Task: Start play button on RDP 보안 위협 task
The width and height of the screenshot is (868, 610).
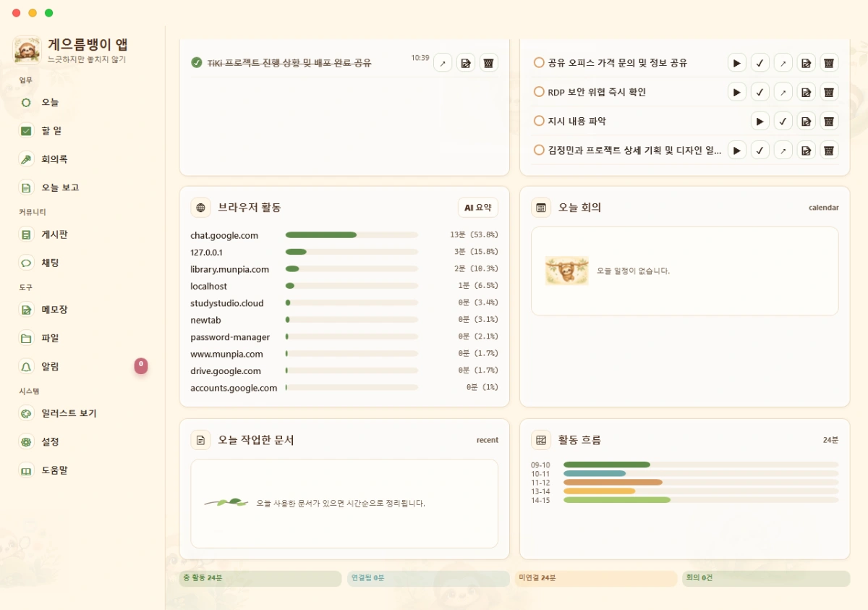Action: 736,92
